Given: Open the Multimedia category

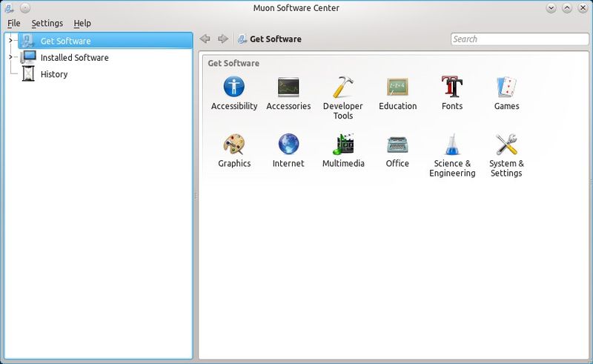Looking at the screenshot, I should [x=343, y=145].
